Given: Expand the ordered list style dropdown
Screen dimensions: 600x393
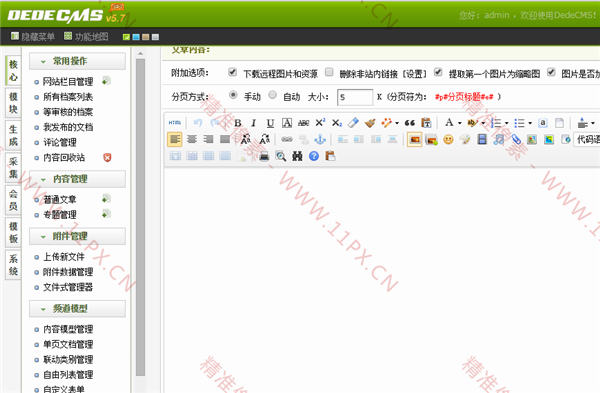Looking at the screenshot, I should (507, 123).
